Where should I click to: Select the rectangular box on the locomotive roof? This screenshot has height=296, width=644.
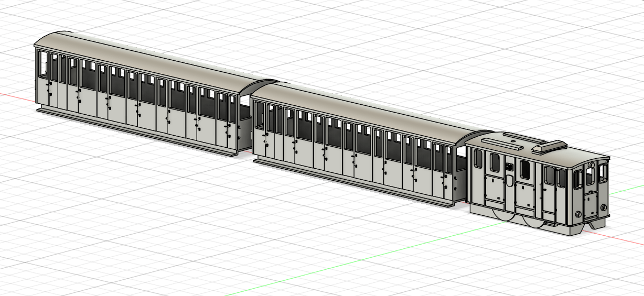click(550, 148)
